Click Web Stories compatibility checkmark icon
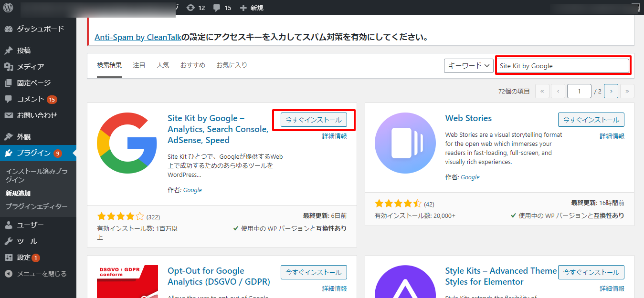644x298 pixels. click(513, 216)
